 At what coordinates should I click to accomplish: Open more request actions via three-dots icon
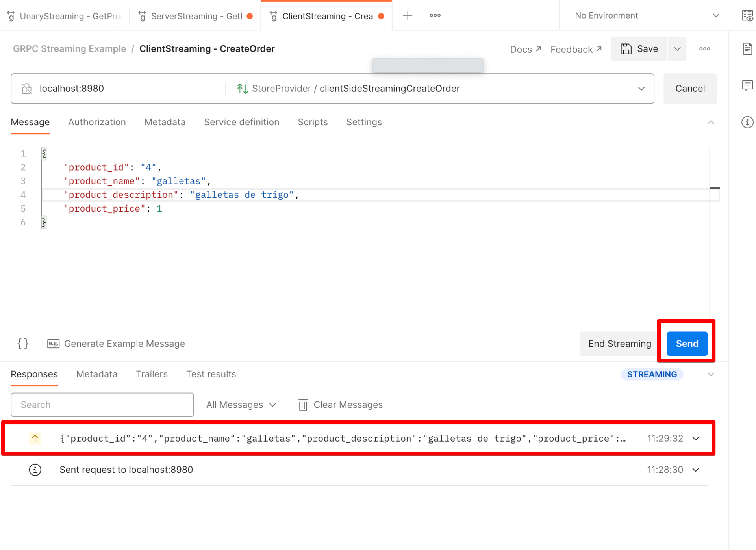pos(704,49)
